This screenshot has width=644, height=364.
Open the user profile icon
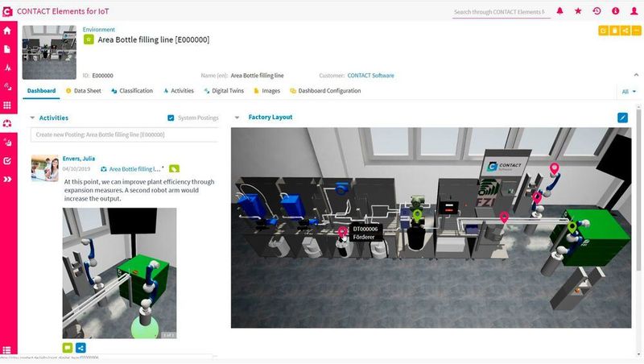[x=634, y=11]
